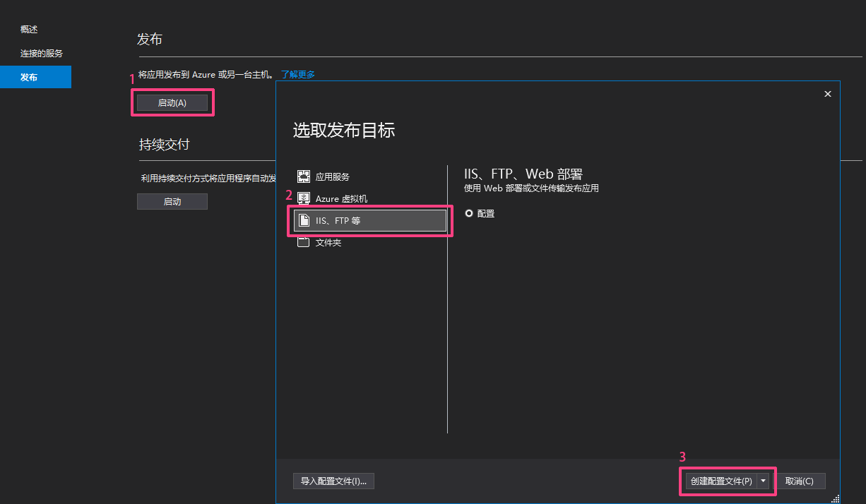Click the Azure 虚拟机 target icon
Screen dimensions: 866x504
point(304,198)
